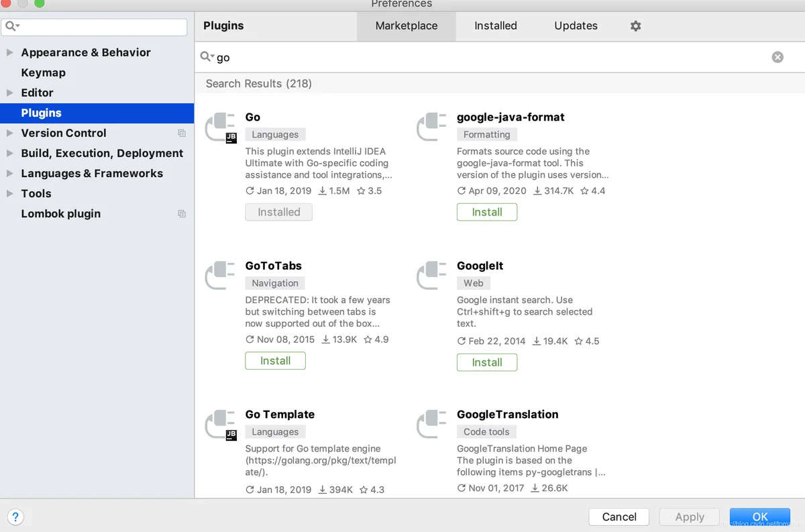Expand the Version Control section
805x532 pixels.
pos(9,133)
